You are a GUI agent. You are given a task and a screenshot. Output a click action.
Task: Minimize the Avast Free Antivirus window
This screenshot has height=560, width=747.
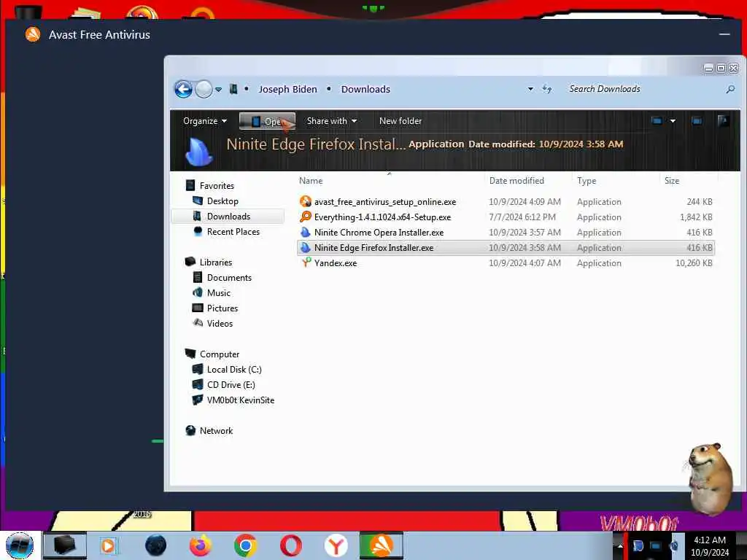coord(724,34)
